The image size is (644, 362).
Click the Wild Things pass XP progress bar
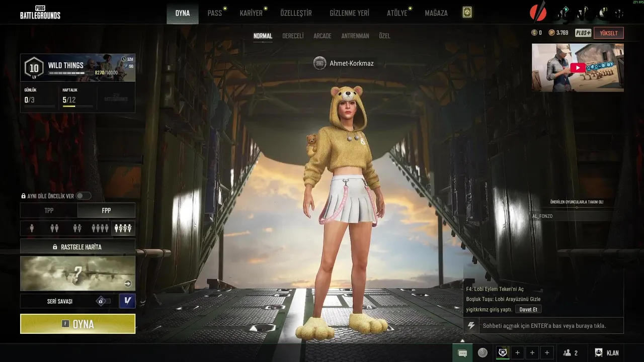click(x=70, y=73)
